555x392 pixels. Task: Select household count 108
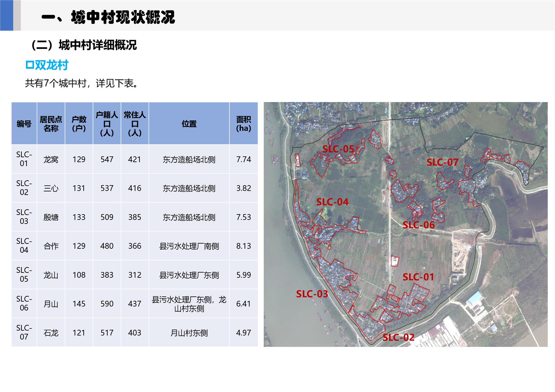tap(79, 275)
